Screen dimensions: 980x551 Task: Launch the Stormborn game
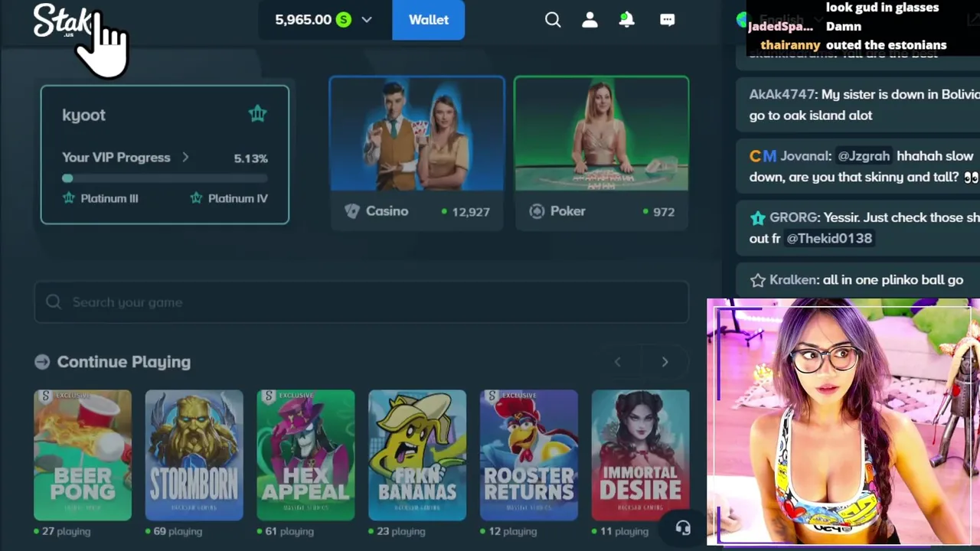coord(194,455)
